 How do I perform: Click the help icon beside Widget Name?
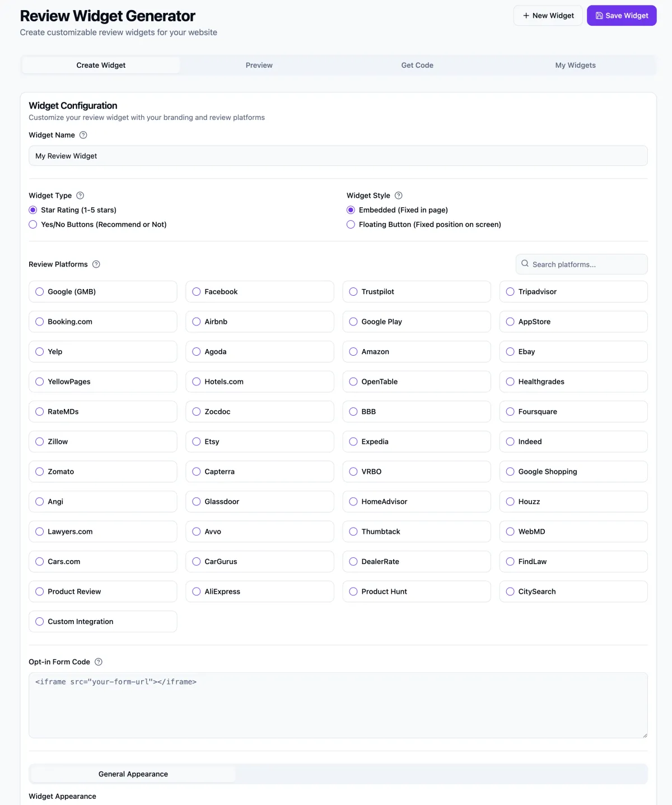pos(83,135)
